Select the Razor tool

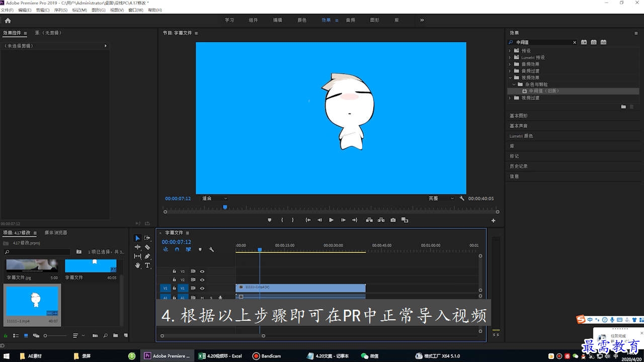[x=147, y=247]
